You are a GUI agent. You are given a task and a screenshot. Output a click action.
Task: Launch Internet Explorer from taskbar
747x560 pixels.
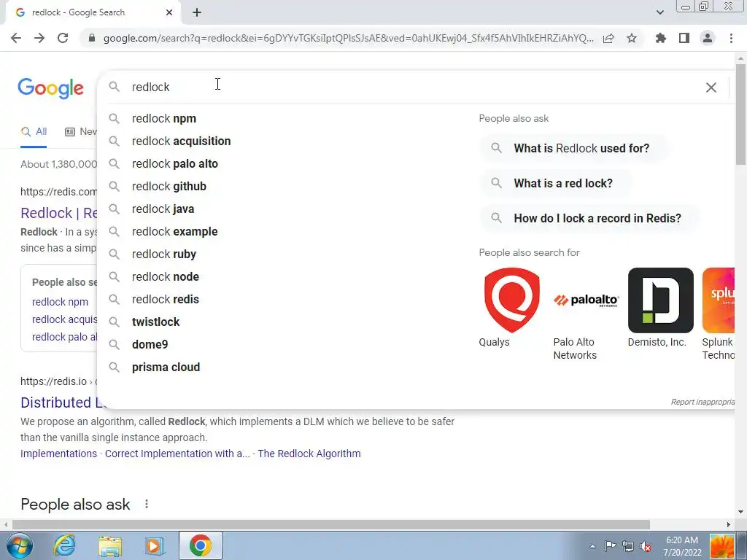[64, 545]
